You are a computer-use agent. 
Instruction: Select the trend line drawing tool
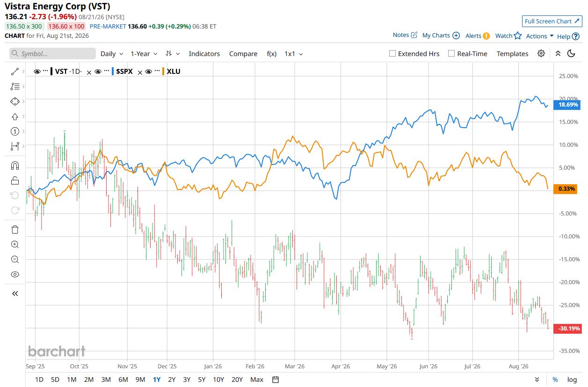pos(15,72)
